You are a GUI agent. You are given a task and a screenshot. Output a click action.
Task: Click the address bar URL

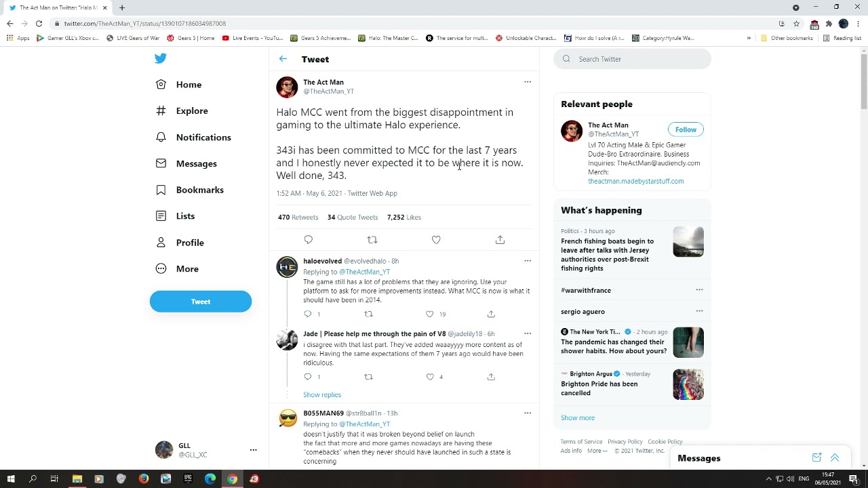point(145,24)
